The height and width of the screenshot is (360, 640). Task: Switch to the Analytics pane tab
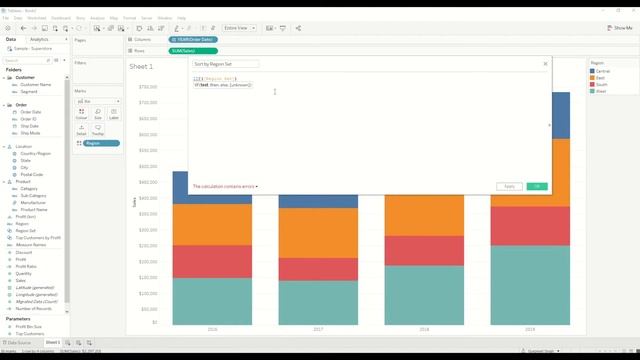tap(39, 39)
